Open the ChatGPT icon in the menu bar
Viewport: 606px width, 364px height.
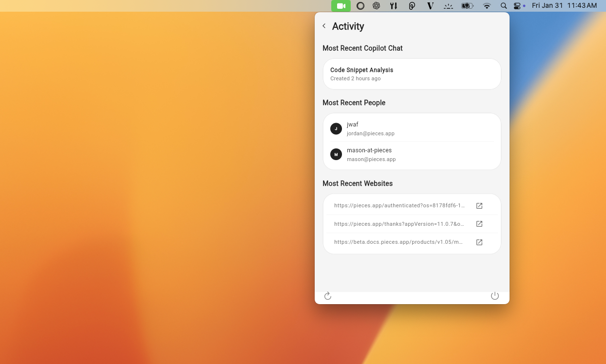377,6
